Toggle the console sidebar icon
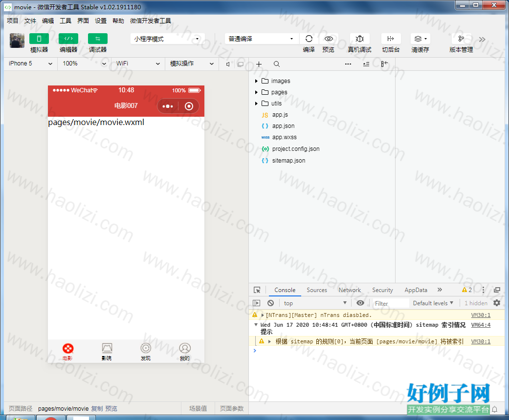This screenshot has width=509, height=420. coord(256,303)
